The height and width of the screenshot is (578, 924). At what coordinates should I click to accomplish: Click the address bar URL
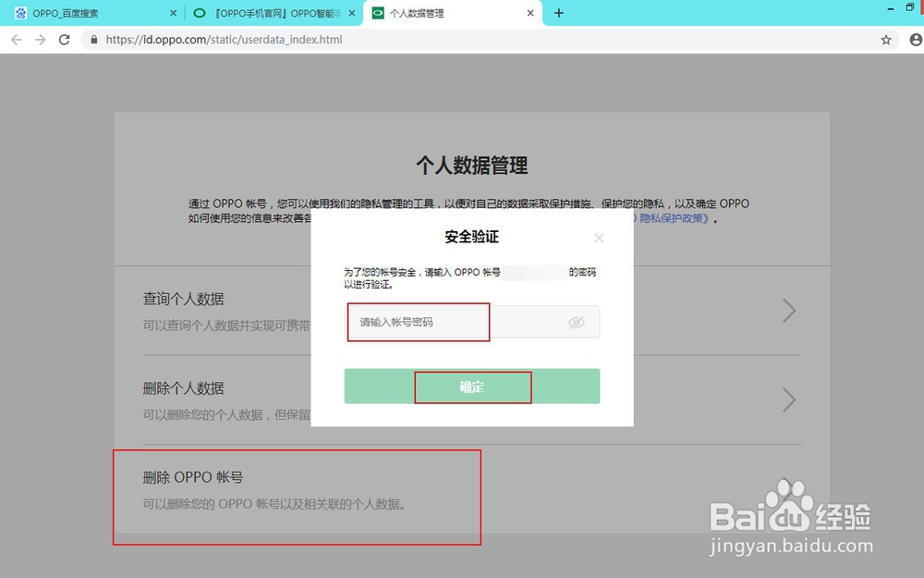point(224,40)
